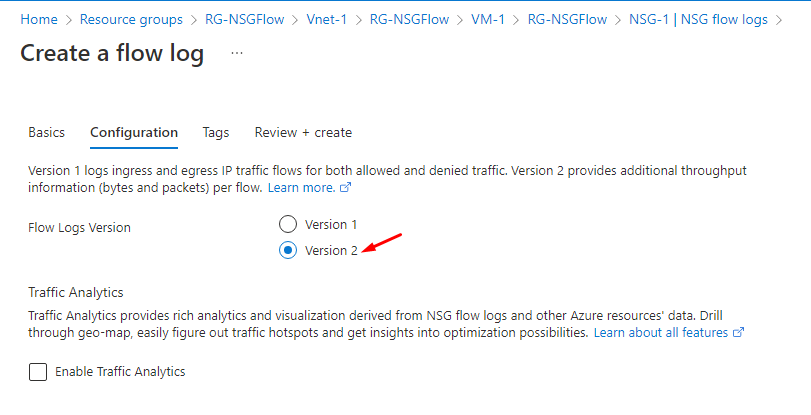Open the Tags tab
Image resolution: width=811 pixels, height=415 pixels.
216,132
